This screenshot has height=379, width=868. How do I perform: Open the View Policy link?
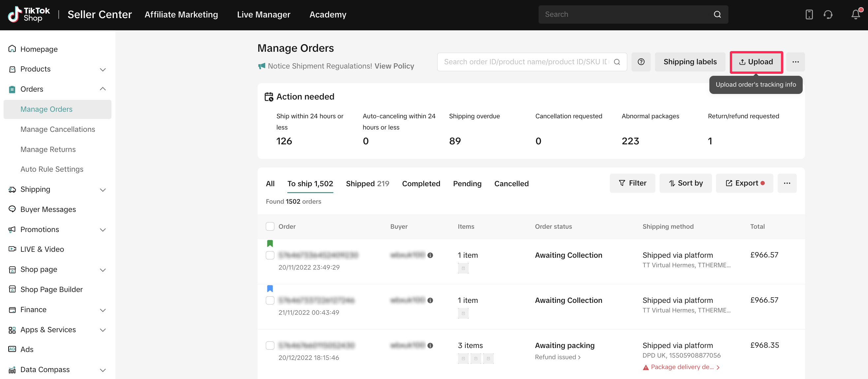(394, 66)
